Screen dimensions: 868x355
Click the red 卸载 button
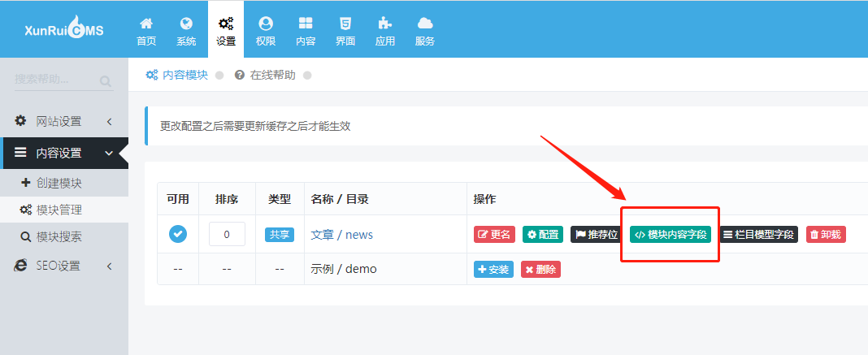pyautogui.click(x=826, y=235)
